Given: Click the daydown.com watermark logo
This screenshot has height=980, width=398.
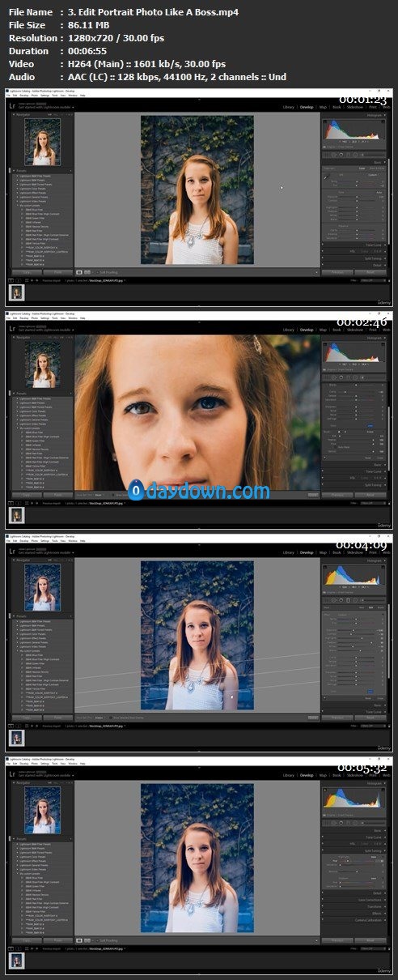Looking at the screenshot, I should (x=200, y=490).
